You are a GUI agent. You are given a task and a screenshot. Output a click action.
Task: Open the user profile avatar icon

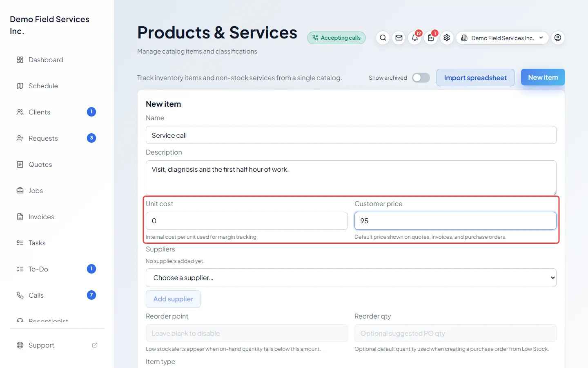coord(558,38)
